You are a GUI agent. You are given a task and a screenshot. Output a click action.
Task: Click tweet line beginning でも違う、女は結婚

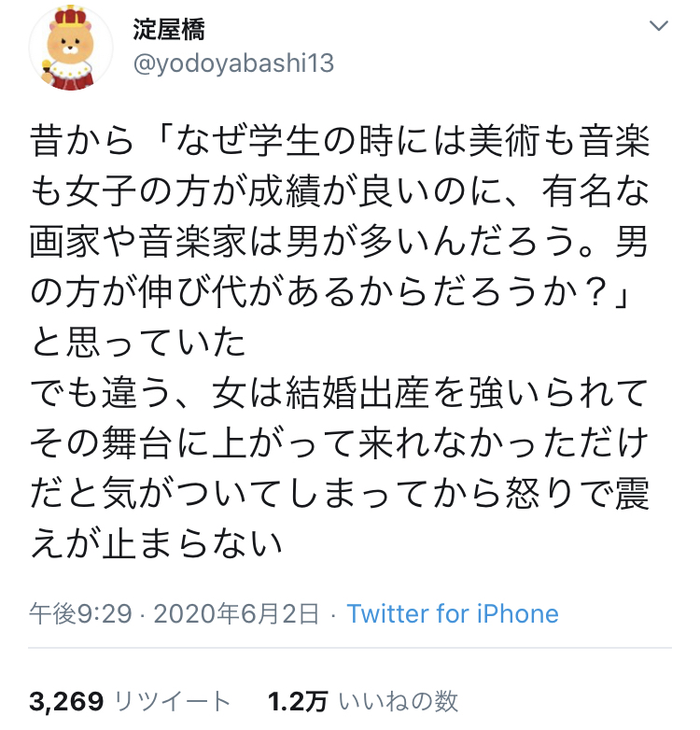tap(340, 393)
